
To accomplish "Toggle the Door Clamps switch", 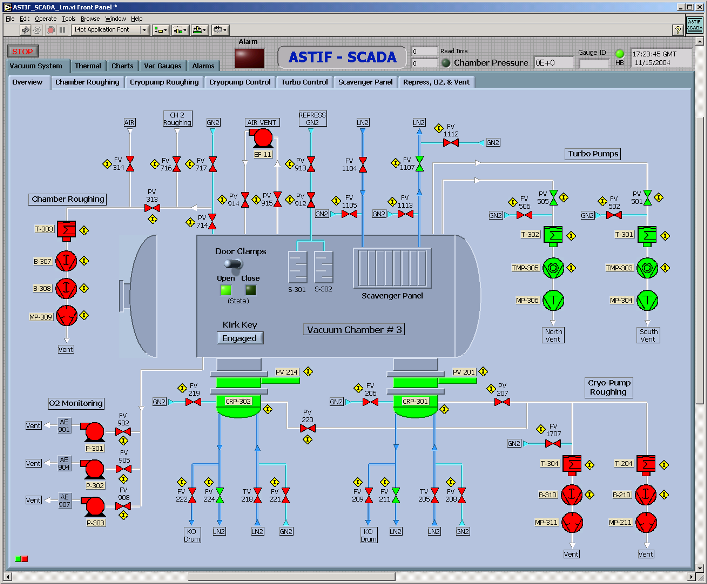I will click(236, 264).
